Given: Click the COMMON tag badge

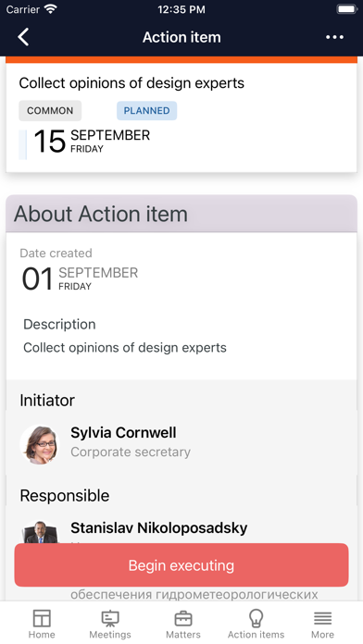Looking at the screenshot, I should (50, 110).
